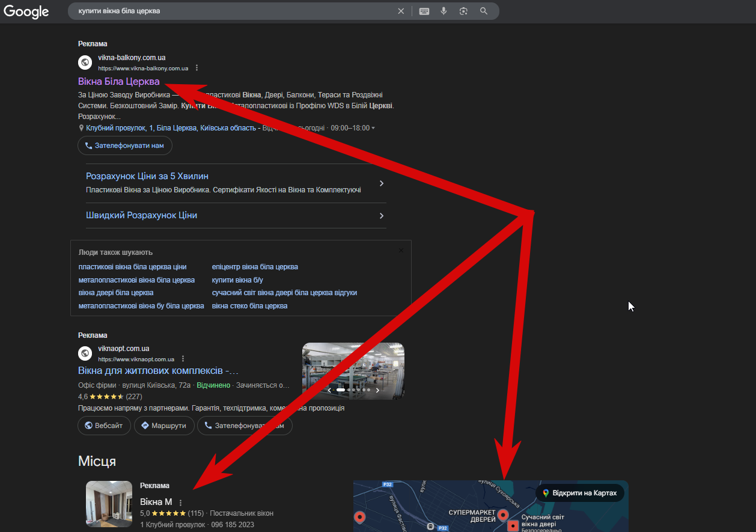Clear the search query with X icon
The width and height of the screenshot is (756, 532).
click(401, 11)
